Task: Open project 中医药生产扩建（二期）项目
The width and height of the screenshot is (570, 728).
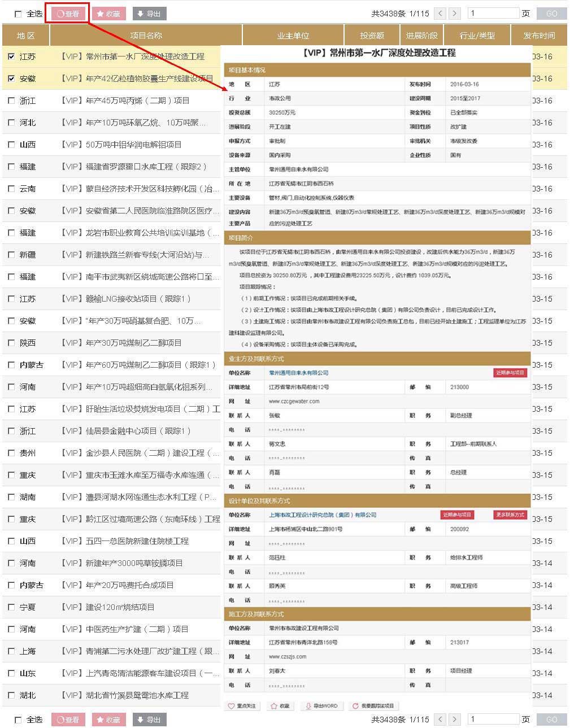Action: pyautogui.click(x=125, y=629)
